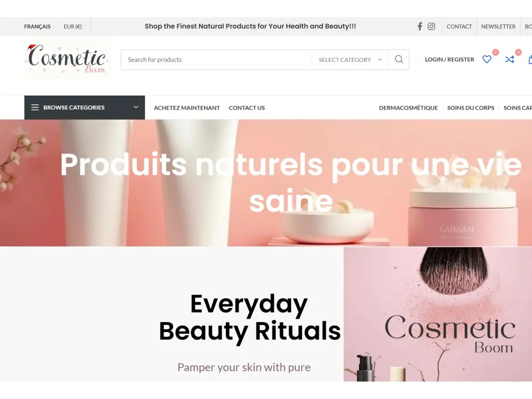This screenshot has width=532, height=399.
Task: Open the Facebook page icon
Action: coord(420,27)
